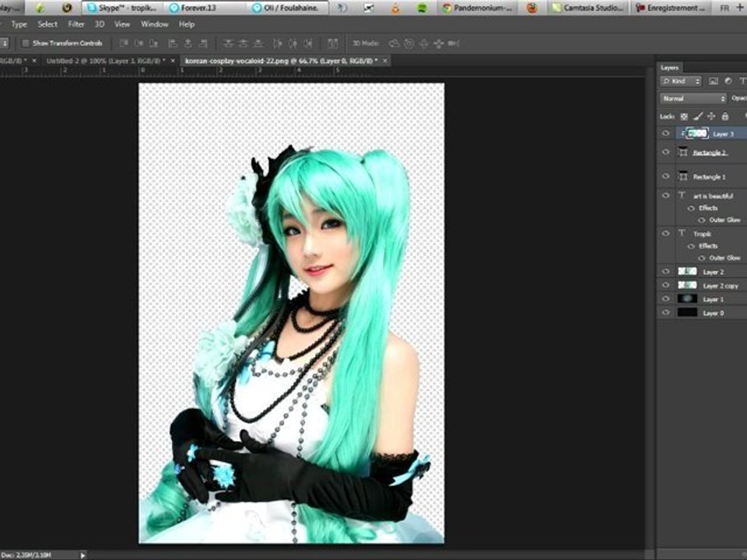Toggle Outer Glow visibility under Tropik
747x560 pixels.
[x=701, y=258]
